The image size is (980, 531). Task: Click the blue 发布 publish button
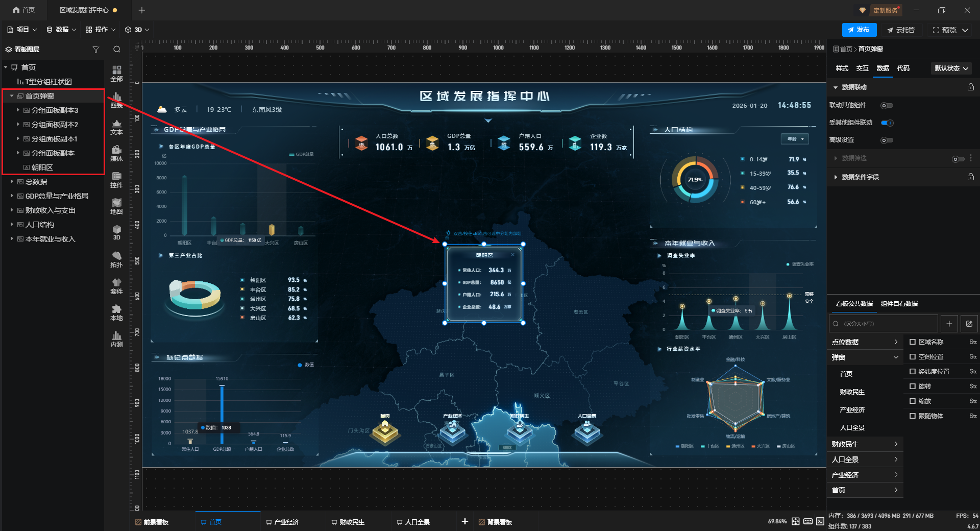click(x=859, y=30)
